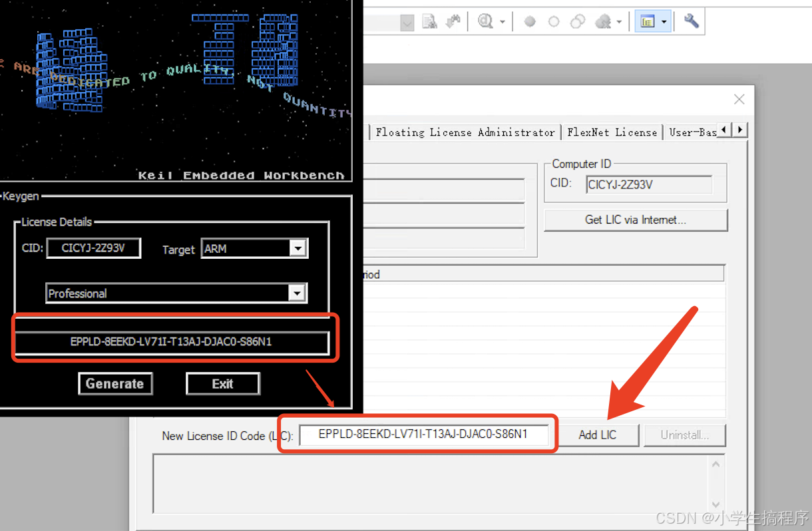Click the Enable/Disable Breakpoint hollow circle icon
Image resolution: width=812 pixels, height=531 pixels.
(x=554, y=22)
